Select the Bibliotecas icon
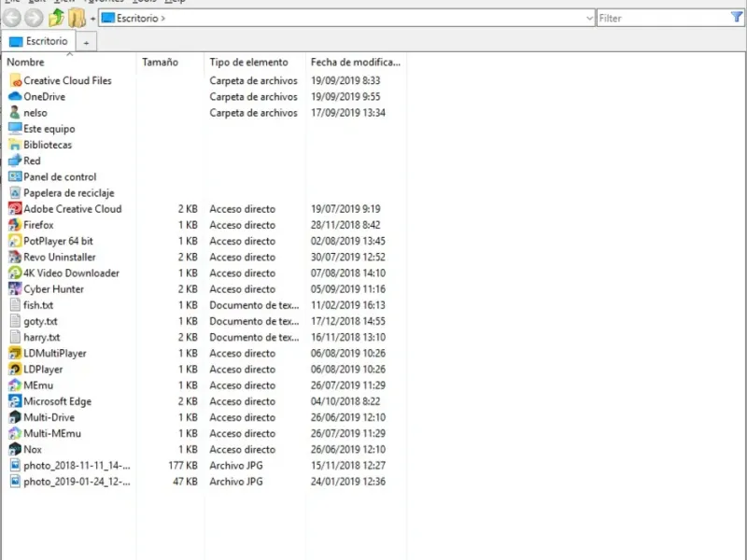747x560 pixels. click(x=15, y=145)
